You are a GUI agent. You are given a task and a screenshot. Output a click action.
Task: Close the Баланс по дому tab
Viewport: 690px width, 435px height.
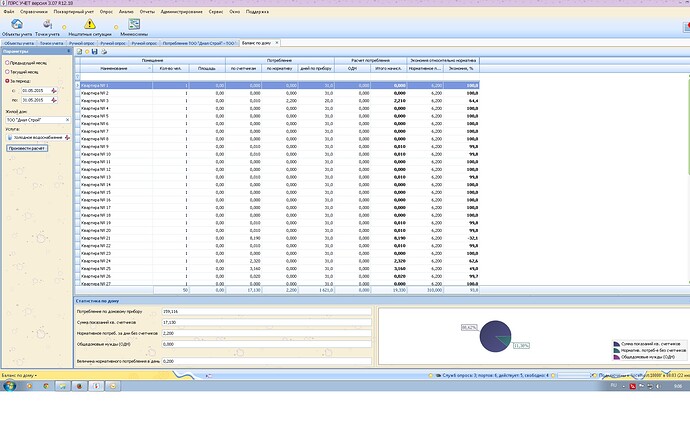(x=277, y=43)
